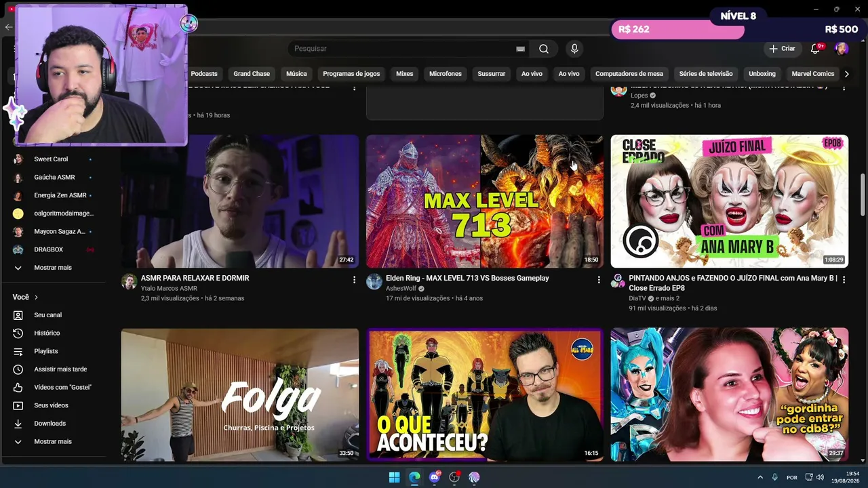
Task: Show hidden system tray icons
Action: [760, 477]
